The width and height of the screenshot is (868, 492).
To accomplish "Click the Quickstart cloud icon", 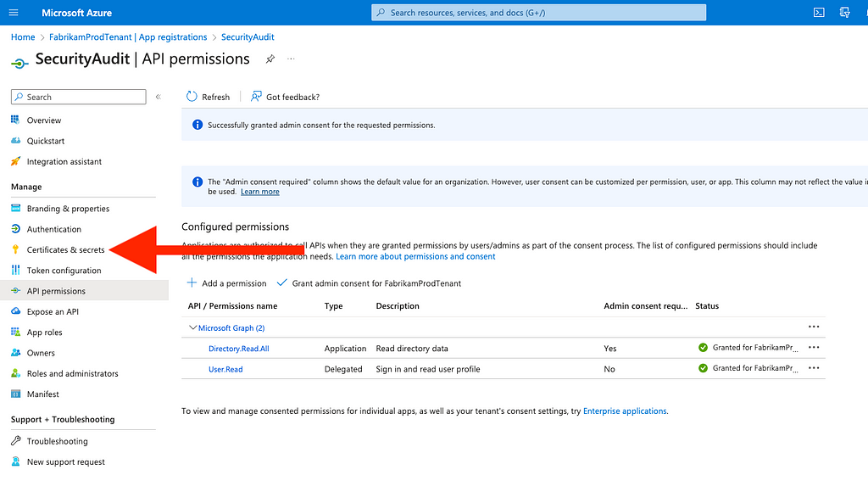I will tap(15, 141).
